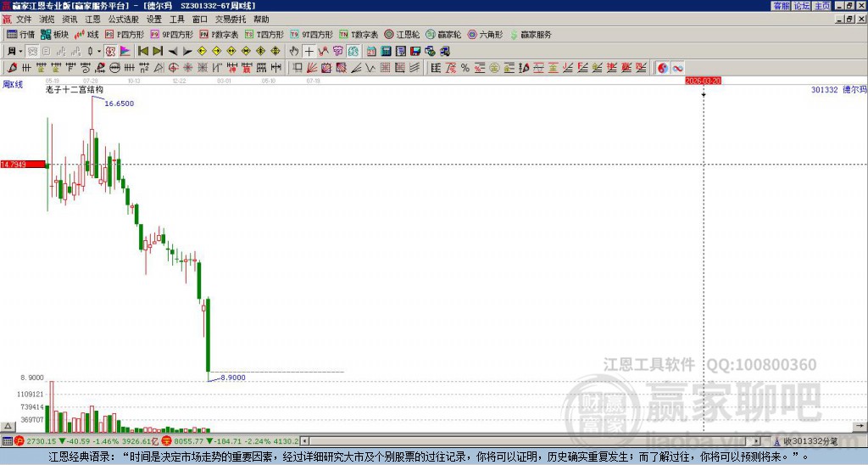Open the T数字表 tool
This screenshot has width=868, height=465.
pyautogui.click(x=359, y=34)
